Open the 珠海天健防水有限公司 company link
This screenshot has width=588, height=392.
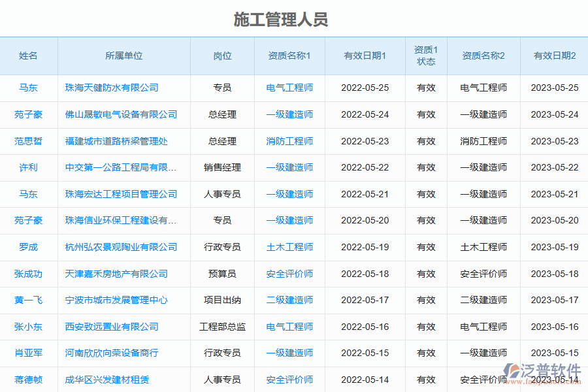112,88
